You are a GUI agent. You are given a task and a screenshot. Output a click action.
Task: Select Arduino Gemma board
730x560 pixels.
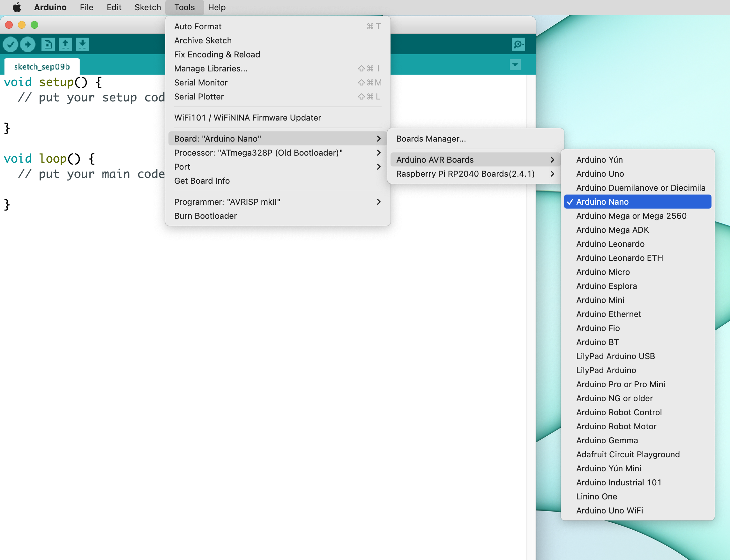pos(637,440)
